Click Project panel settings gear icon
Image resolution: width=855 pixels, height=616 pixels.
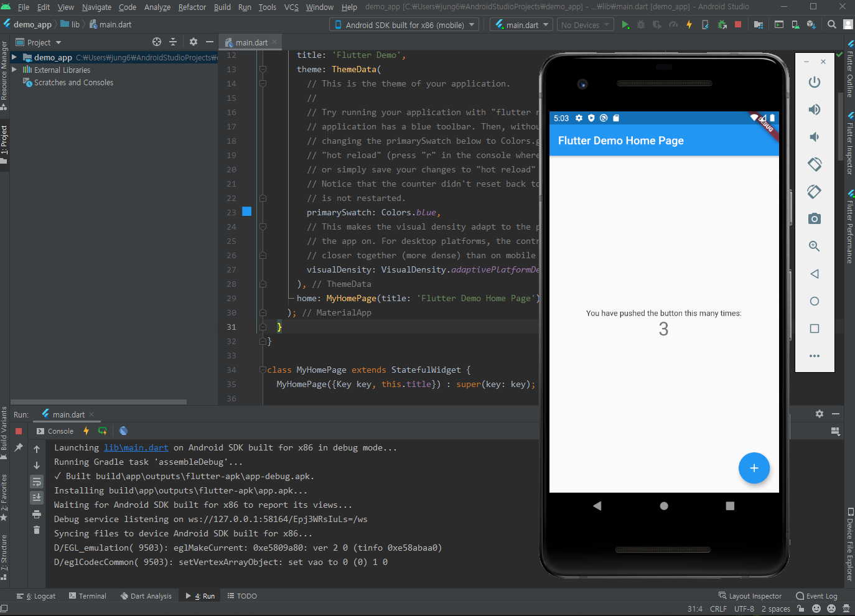click(194, 42)
